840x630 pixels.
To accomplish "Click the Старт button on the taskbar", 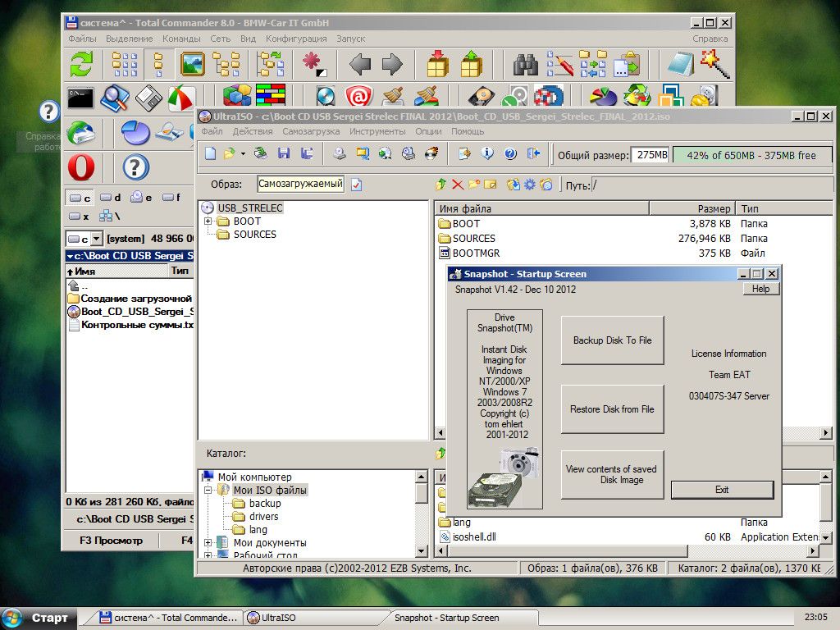I will [x=39, y=619].
